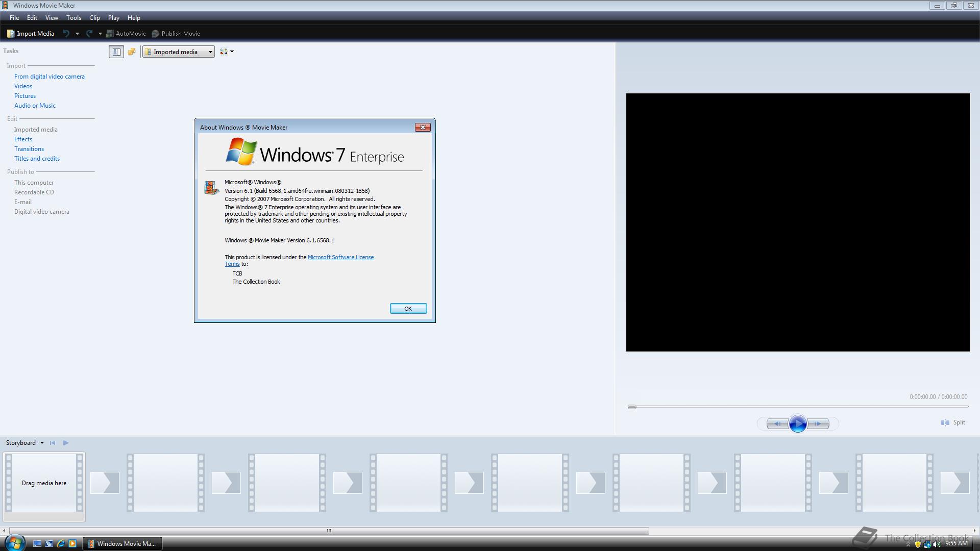
Task: Click the Videos import link
Action: (x=23, y=86)
